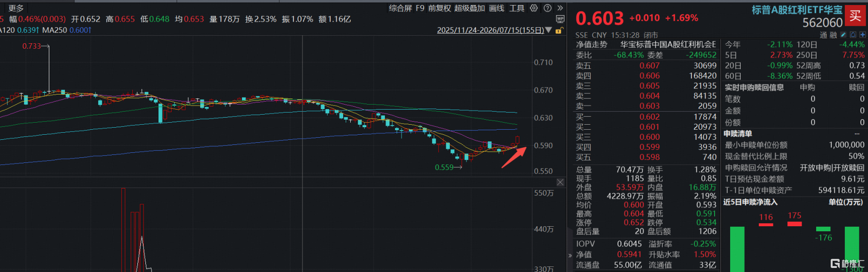Click the 卖一 price 0.603
Screen dimensions: 868x272
coord(649,106)
